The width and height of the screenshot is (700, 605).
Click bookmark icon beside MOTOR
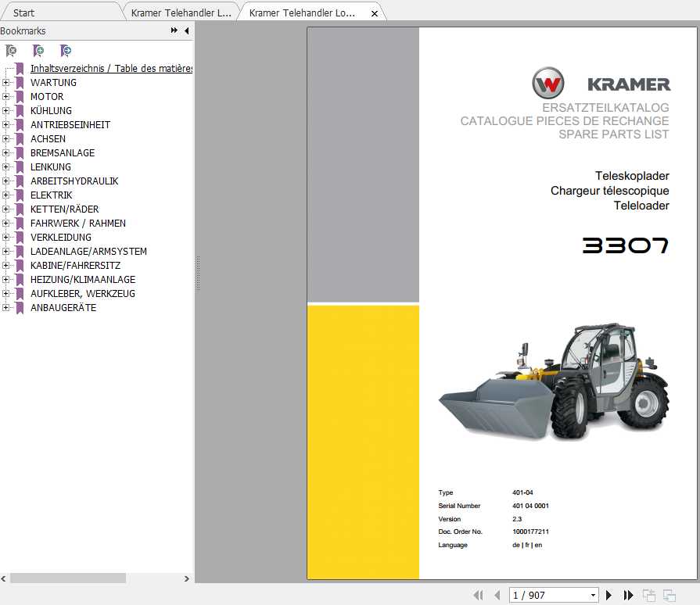[20, 97]
